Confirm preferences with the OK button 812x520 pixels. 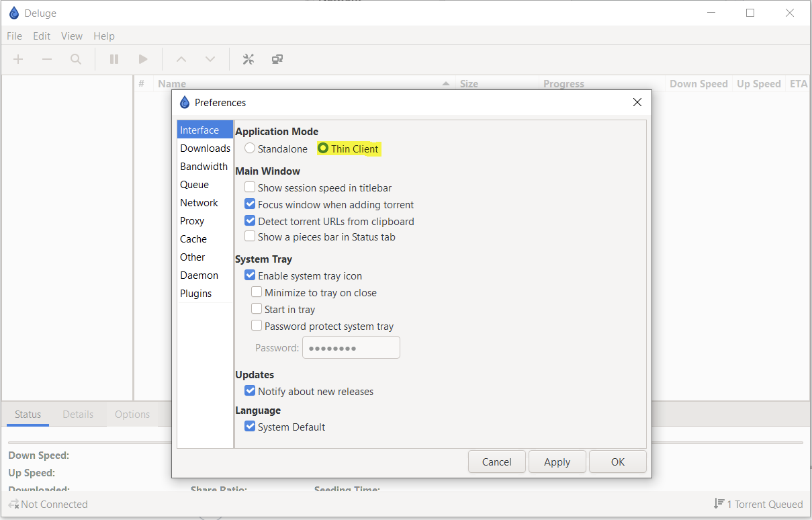coord(618,462)
